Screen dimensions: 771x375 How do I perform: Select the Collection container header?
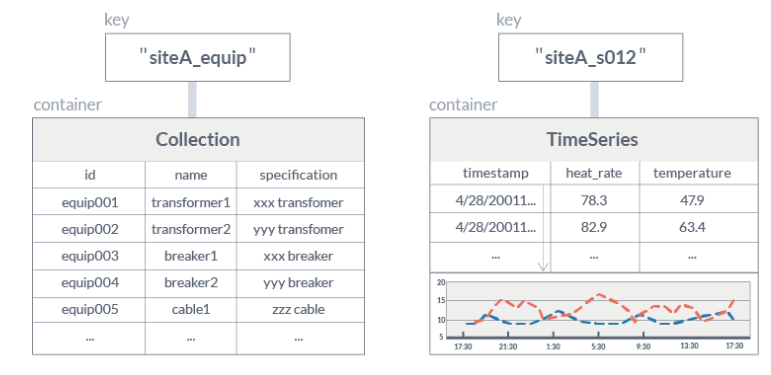tap(198, 140)
